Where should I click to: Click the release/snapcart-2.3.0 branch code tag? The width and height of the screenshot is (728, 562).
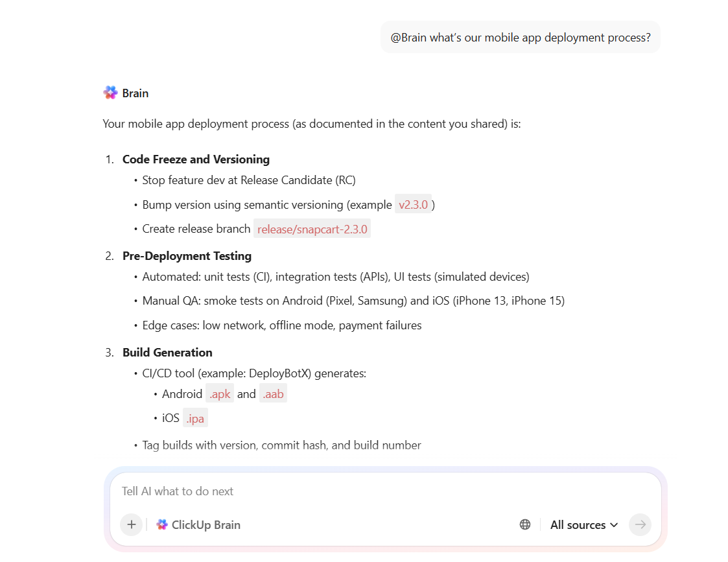[312, 229]
